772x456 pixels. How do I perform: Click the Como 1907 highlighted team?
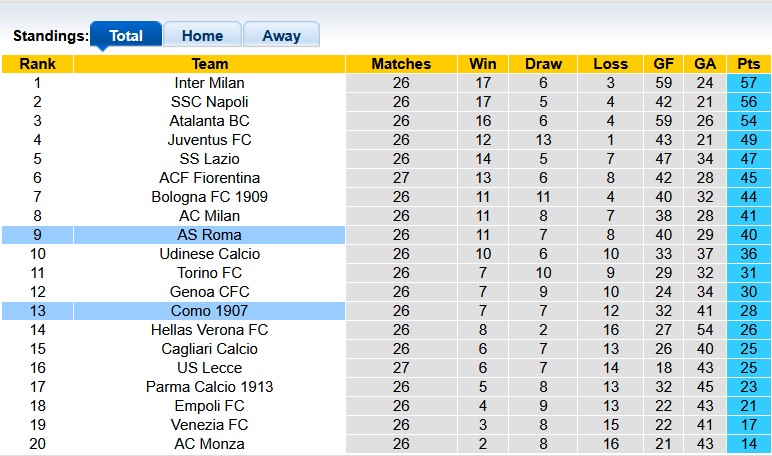[x=209, y=311]
